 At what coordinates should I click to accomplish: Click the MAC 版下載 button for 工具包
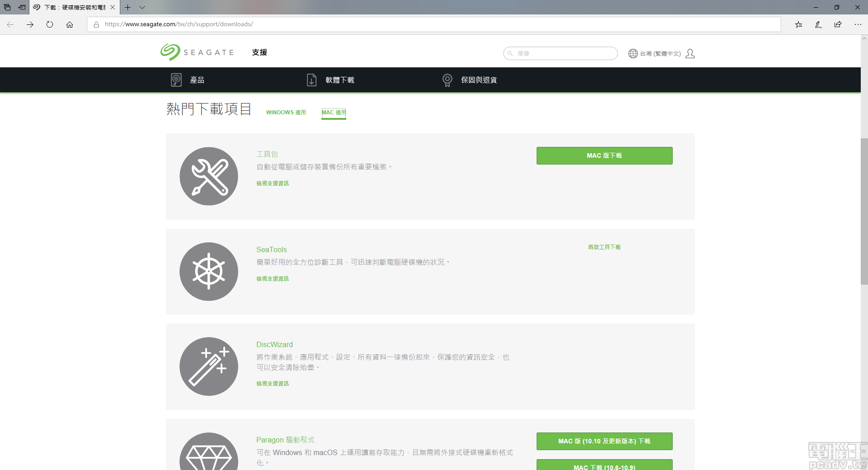(604, 155)
